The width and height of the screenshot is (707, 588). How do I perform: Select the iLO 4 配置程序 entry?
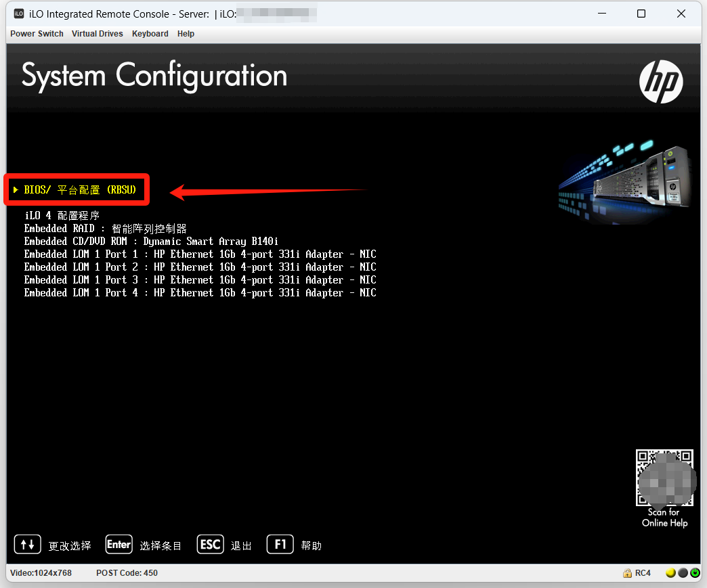coord(62,216)
